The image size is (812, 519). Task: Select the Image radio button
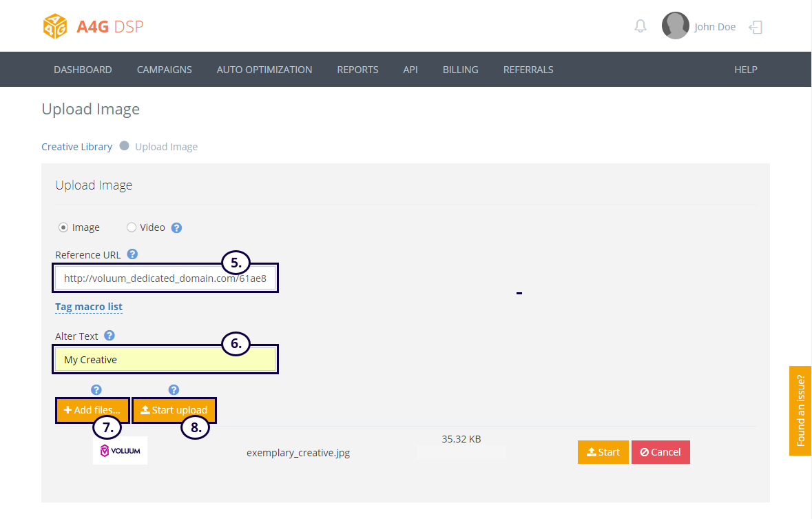[63, 227]
